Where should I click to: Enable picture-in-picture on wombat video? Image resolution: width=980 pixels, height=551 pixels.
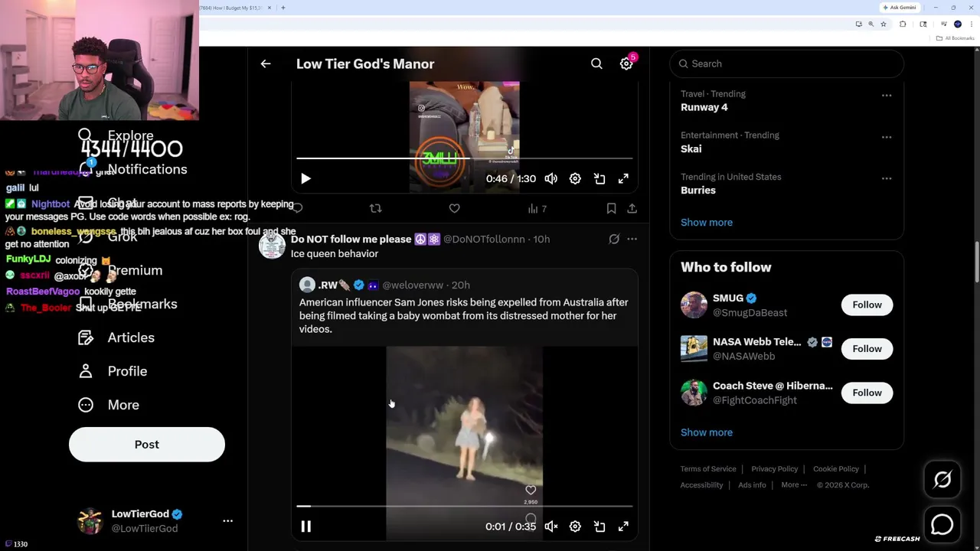click(x=599, y=527)
